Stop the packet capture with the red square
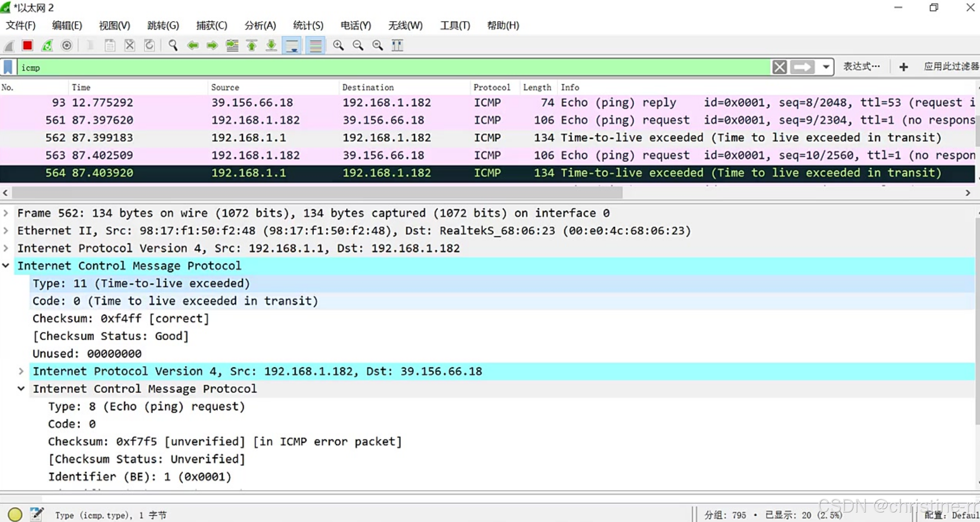980x522 pixels. 28,45
